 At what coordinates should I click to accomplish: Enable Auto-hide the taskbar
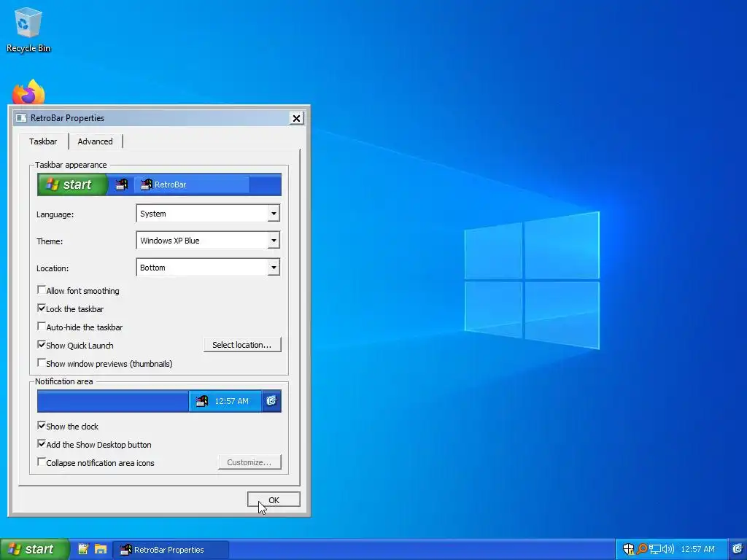click(x=42, y=327)
